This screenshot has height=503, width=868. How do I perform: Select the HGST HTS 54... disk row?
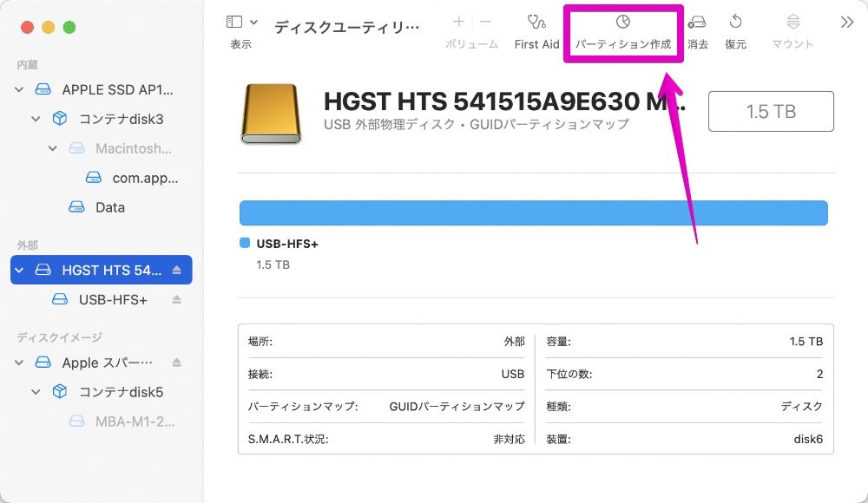pos(102,270)
